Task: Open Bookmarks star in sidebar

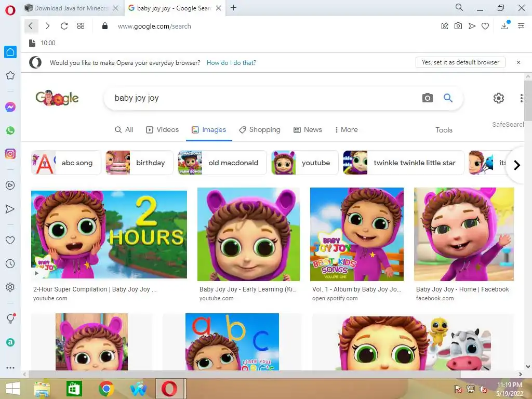Action: (x=10, y=75)
